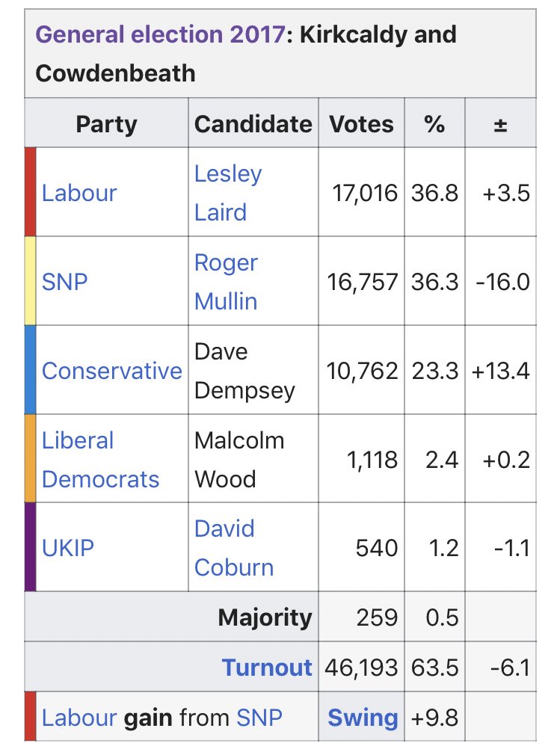Screen dimensions: 560x752
Task: Click the Swing link
Action: (363, 718)
